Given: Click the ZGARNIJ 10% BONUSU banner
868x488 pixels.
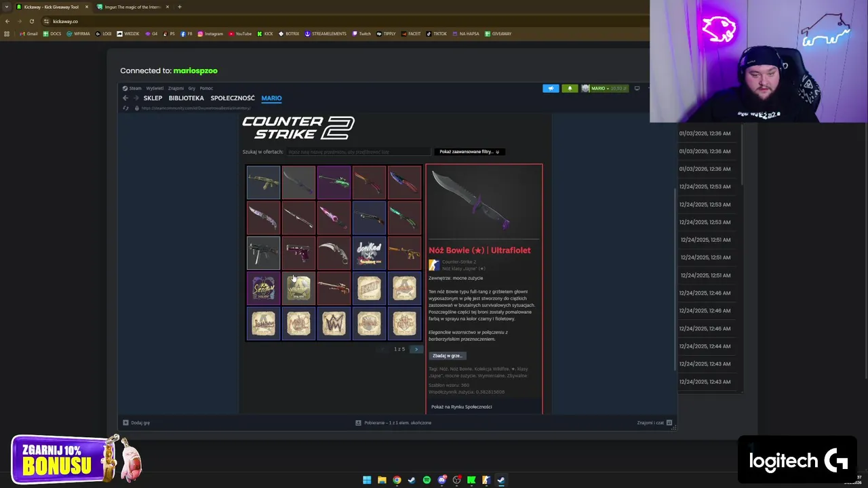Looking at the screenshot, I should [76, 459].
